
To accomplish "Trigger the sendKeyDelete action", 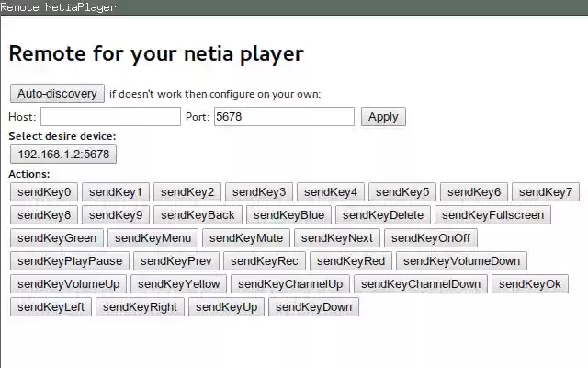I will [x=383, y=214].
